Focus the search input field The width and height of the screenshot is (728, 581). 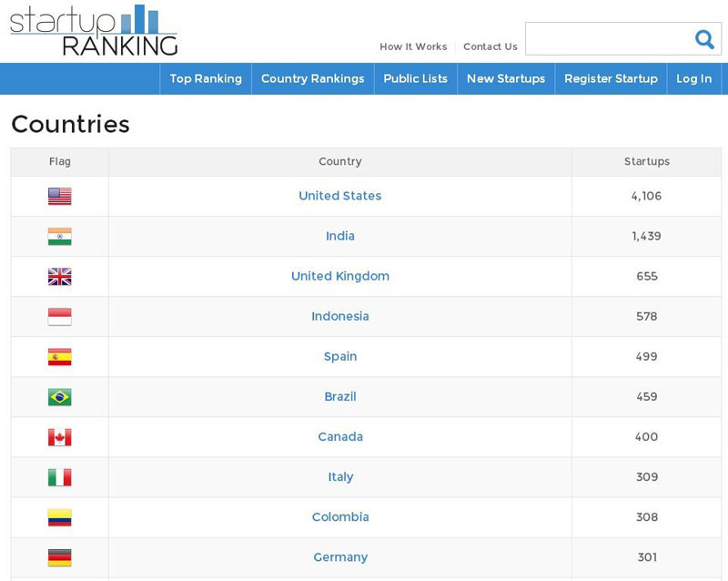click(x=609, y=38)
